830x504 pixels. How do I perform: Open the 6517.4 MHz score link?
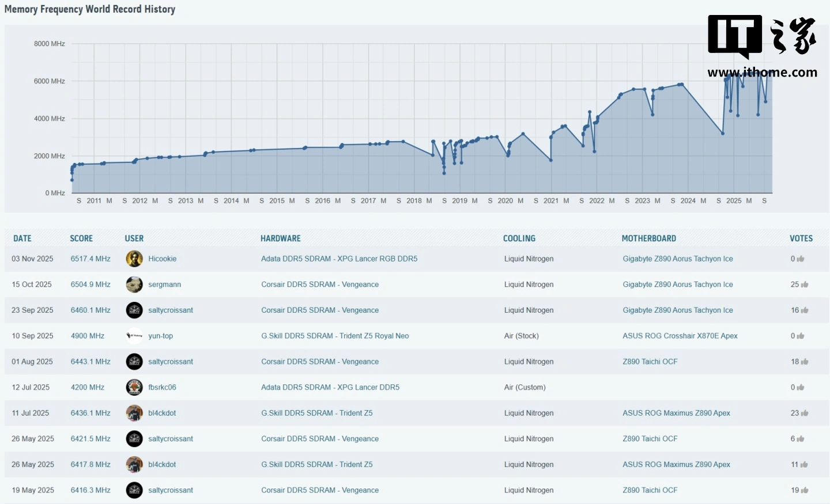(x=90, y=259)
